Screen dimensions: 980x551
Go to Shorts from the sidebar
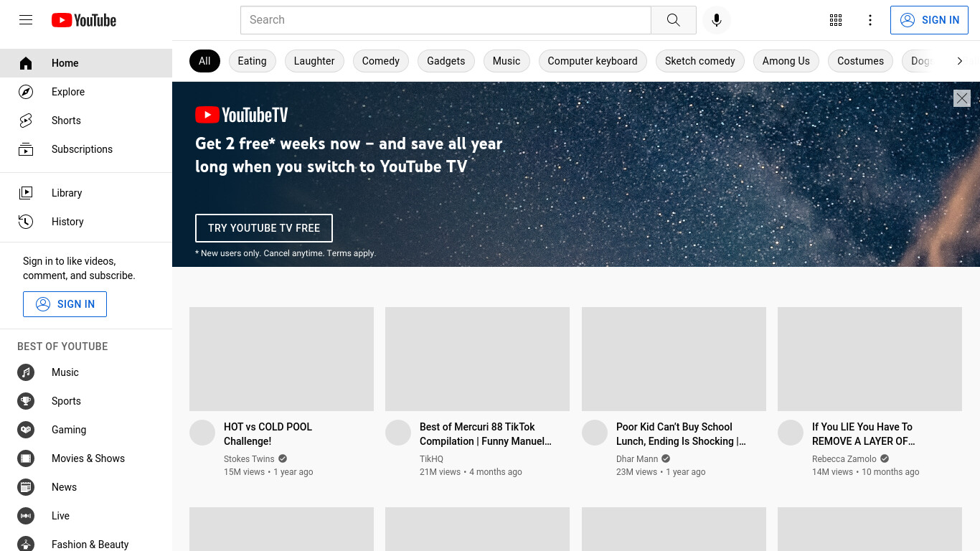click(x=86, y=121)
